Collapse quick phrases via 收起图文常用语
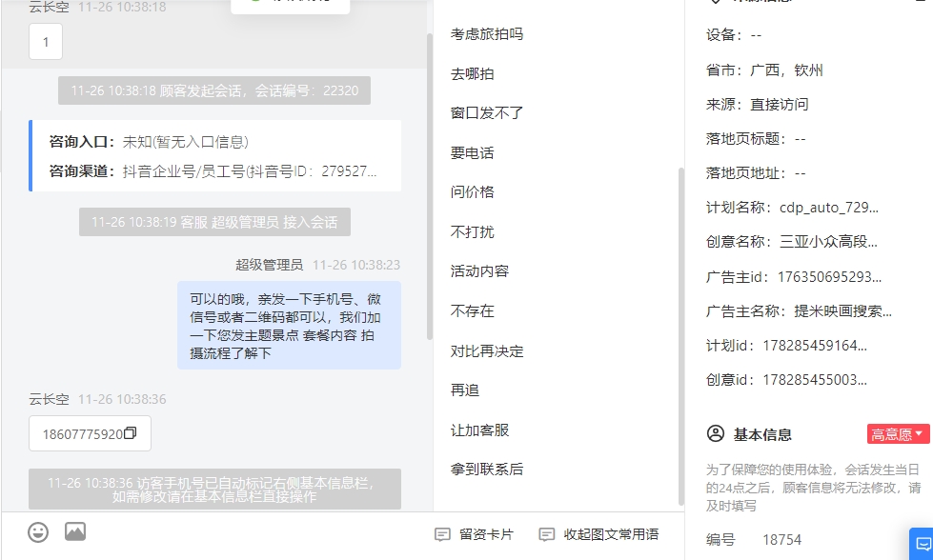933x560 pixels. point(598,534)
